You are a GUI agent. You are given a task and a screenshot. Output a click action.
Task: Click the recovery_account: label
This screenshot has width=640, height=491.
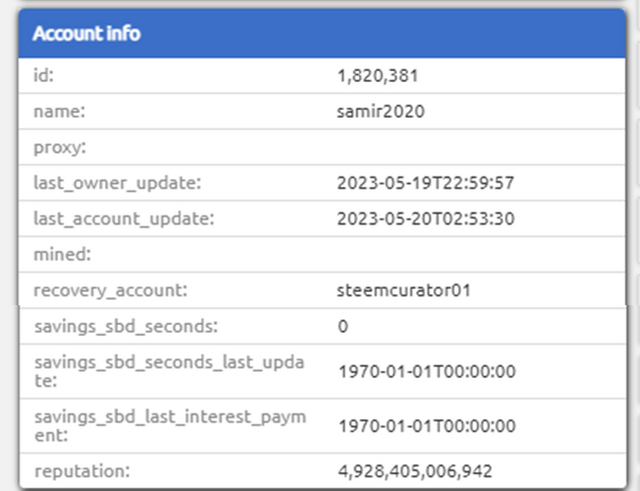tap(111, 290)
